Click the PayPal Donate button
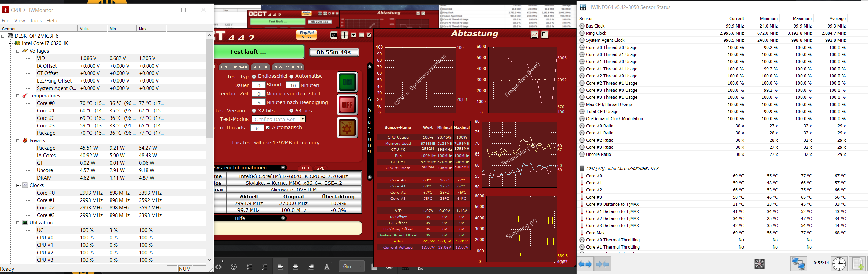This screenshot has width=868, height=274. (x=307, y=35)
